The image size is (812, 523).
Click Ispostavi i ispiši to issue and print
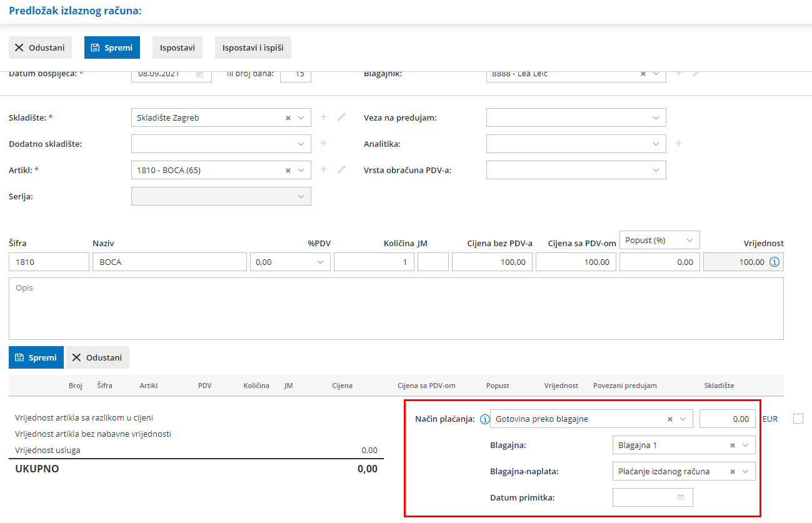[253, 47]
